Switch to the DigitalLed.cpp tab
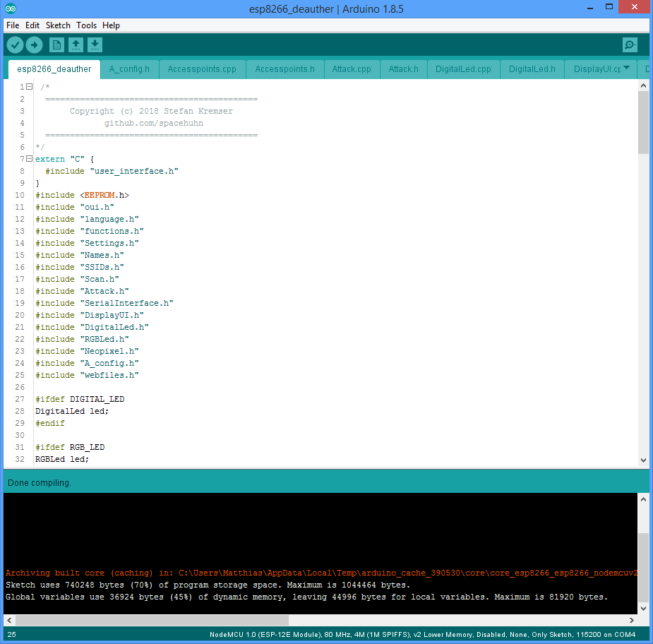 pyautogui.click(x=463, y=70)
